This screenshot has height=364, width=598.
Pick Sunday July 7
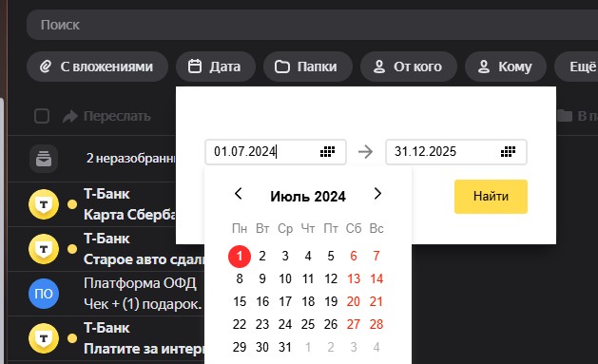[376, 257]
